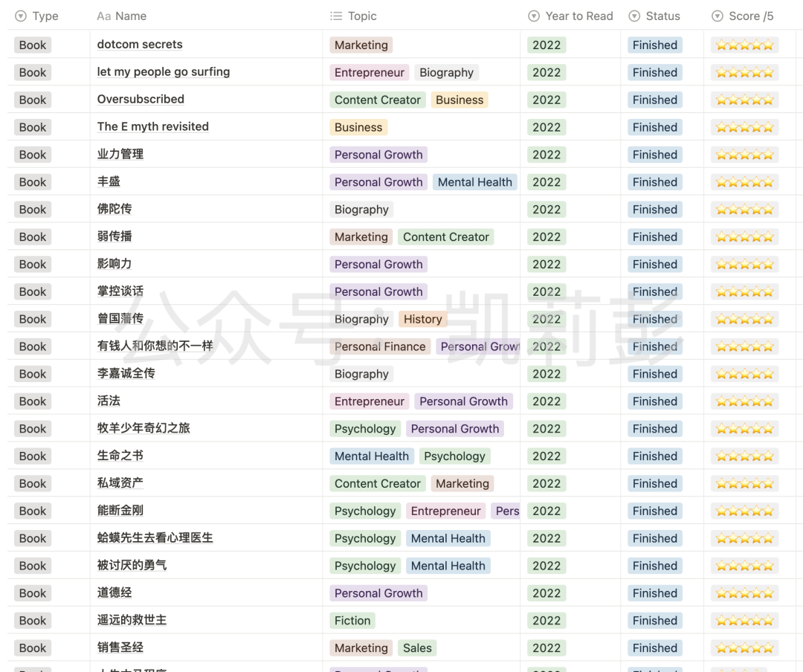Click the five-star score for dotcom secrets
This screenshot has width=803, height=672.
[x=744, y=45]
